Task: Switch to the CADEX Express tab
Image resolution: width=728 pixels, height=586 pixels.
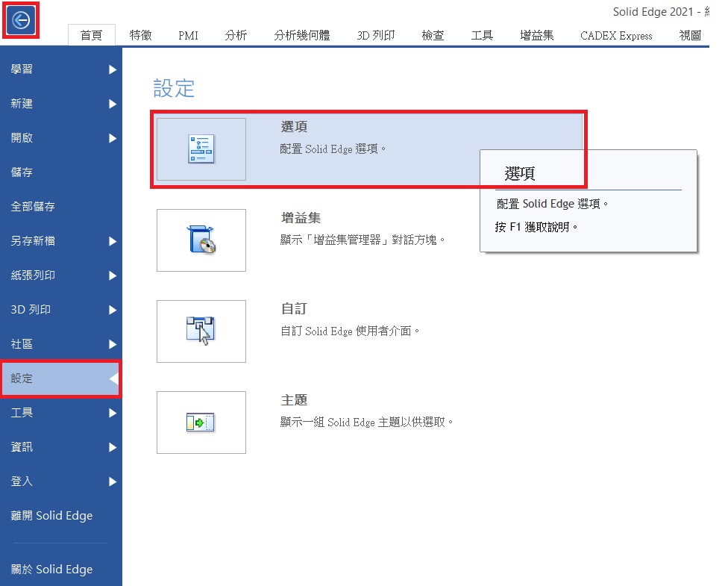Action: (x=616, y=36)
